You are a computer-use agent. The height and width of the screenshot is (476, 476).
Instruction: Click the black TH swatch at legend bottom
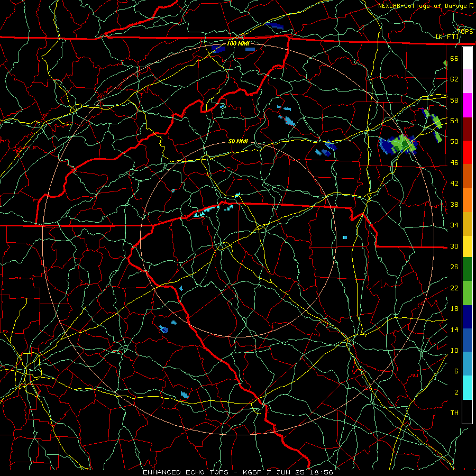[x=467, y=411]
